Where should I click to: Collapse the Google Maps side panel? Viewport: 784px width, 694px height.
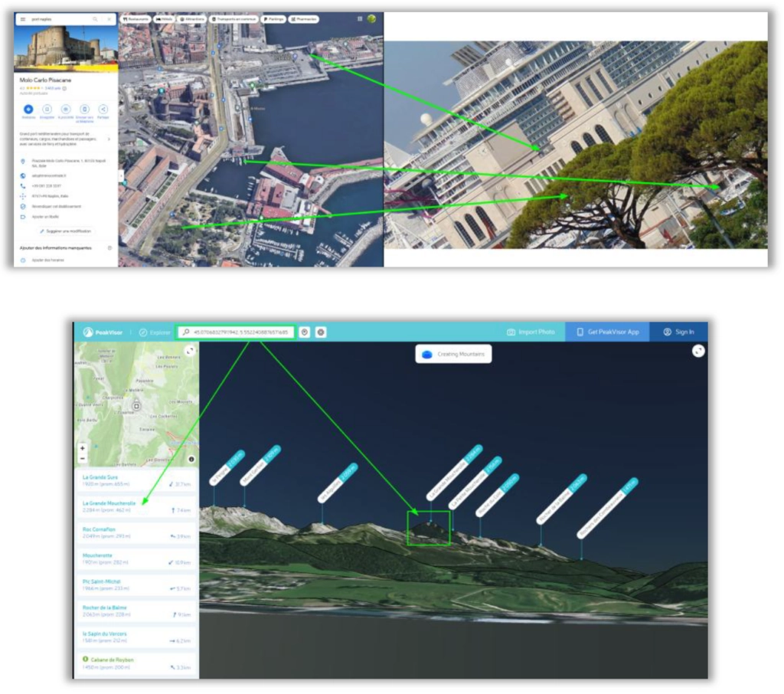120,175
